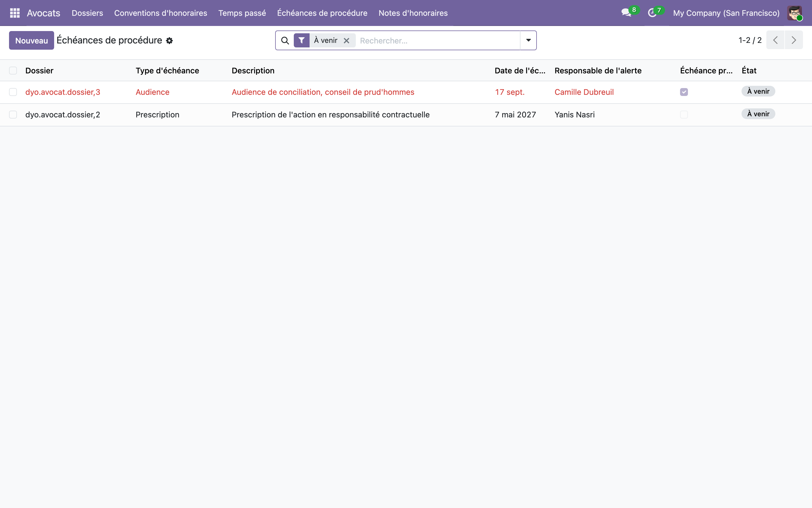The width and height of the screenshot is (812, 508).
Task: Open the user avatar menu
Action: coord(795,13)
